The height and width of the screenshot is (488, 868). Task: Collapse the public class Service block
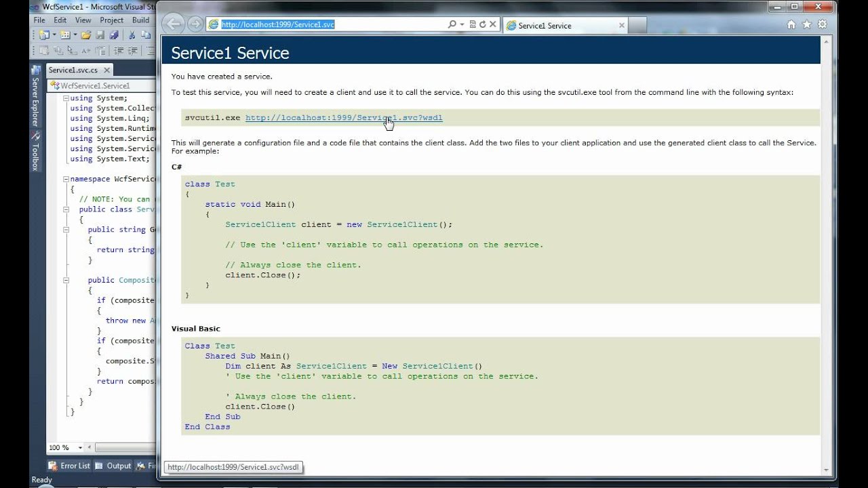pyautogui.click(x=66, y=209)
